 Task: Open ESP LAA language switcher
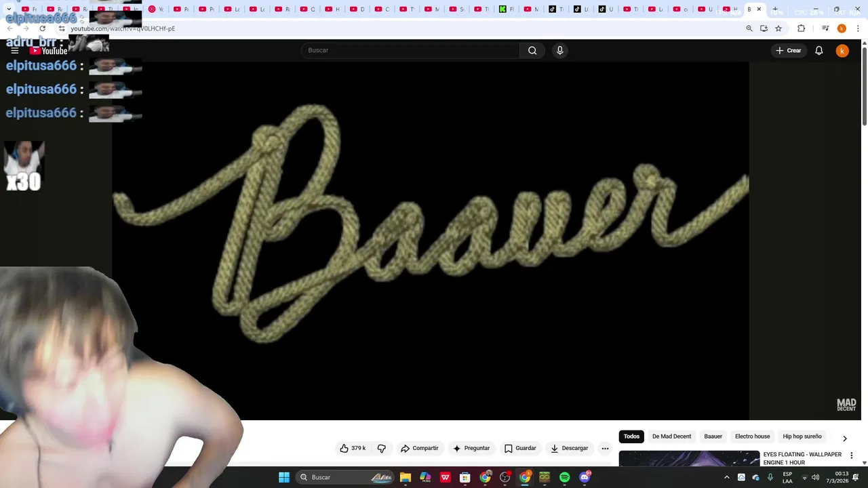coord(787,477)
